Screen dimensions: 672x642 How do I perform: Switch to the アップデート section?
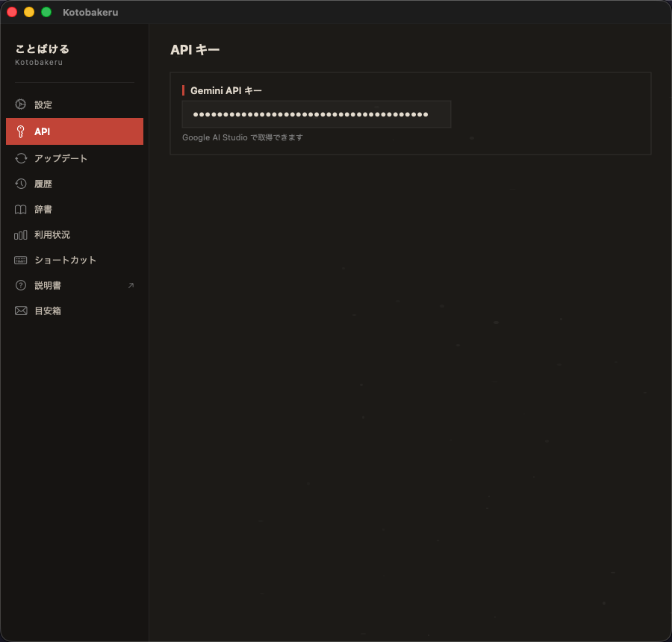coord(60,158)
